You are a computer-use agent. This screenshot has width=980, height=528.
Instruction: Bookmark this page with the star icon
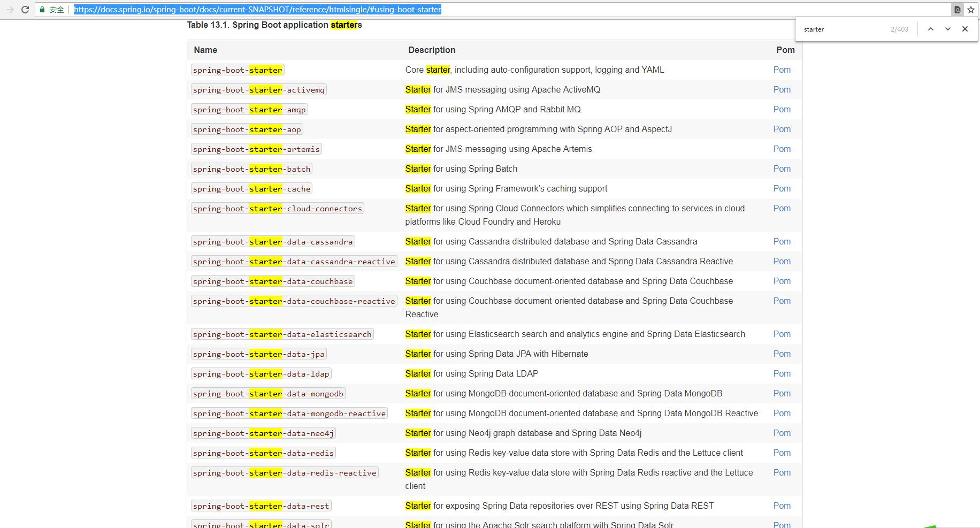[971, 10]
